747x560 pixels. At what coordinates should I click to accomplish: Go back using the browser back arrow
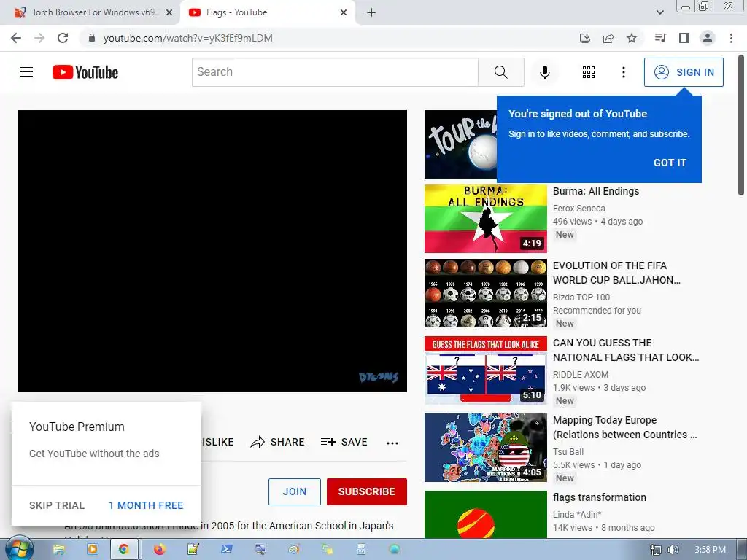[16, 38]
